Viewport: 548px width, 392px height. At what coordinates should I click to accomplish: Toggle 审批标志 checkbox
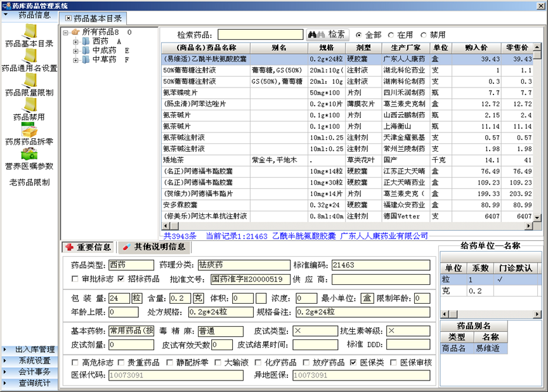[74, 279]
